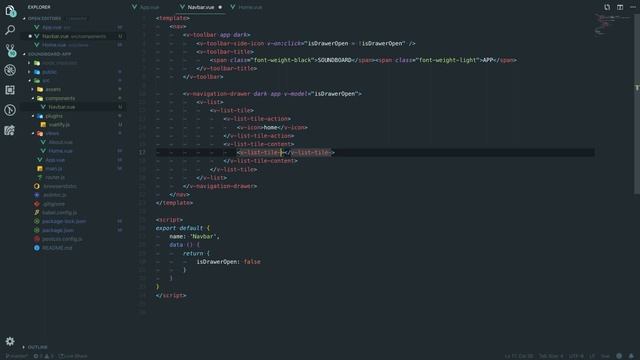640x360 pixels.
Task: Expand the Outline section
Action: (24, 347)
